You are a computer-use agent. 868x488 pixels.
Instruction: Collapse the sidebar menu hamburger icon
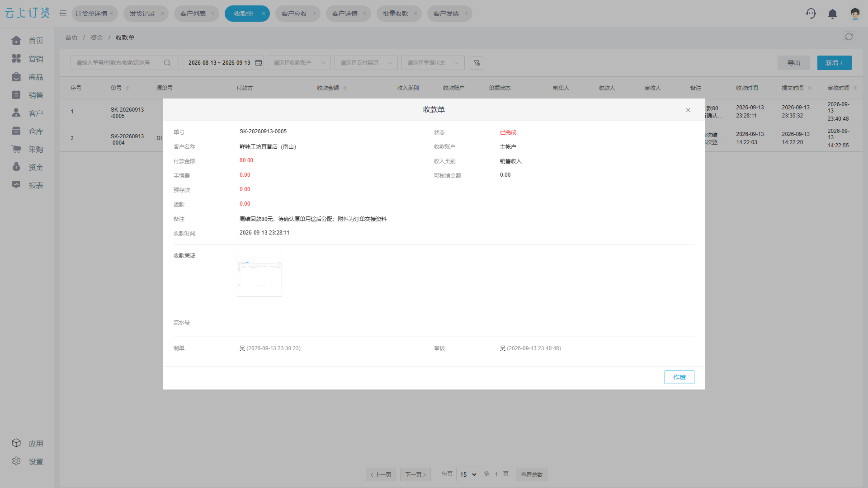63,14
